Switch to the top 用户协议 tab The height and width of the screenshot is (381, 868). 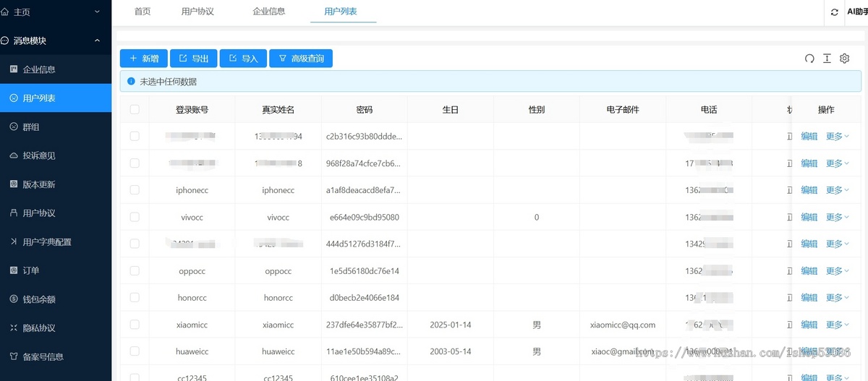coord(197,12)
